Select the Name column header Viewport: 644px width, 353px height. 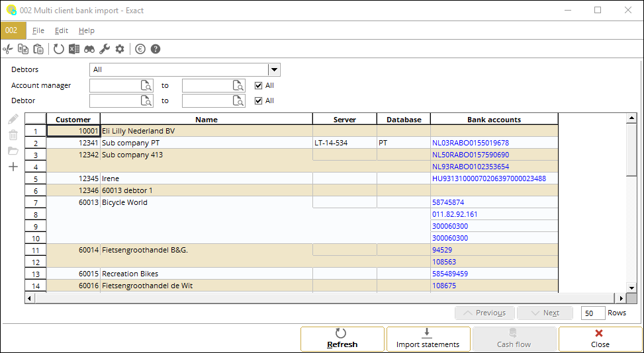click(207, 119)
